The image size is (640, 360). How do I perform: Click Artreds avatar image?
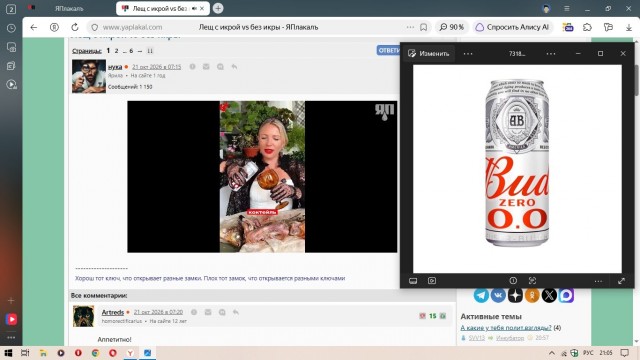click(x=83, y=316)
